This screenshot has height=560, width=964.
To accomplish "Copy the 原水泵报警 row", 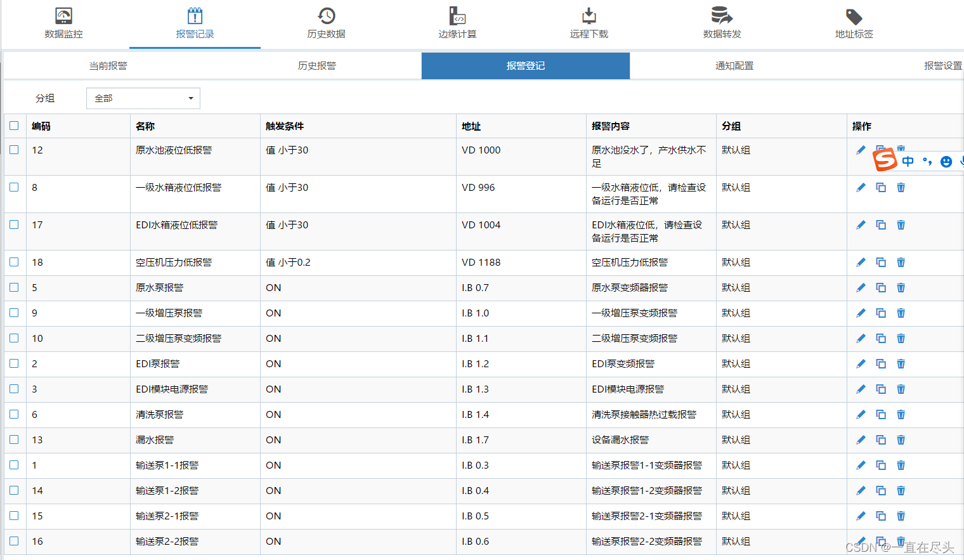I will (881, 288).
